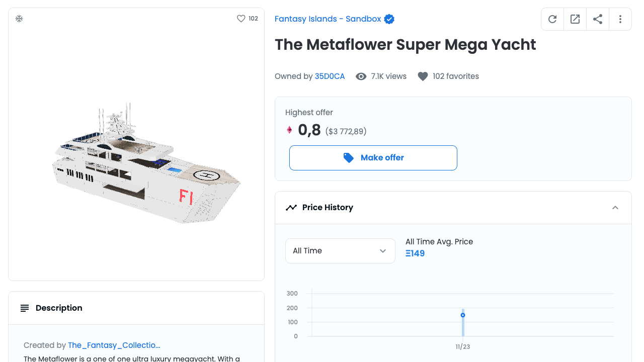Image resolution: width=644 pixels, height=362 pixels.
Task: Click the share icon
Action: tap(598, 19)
